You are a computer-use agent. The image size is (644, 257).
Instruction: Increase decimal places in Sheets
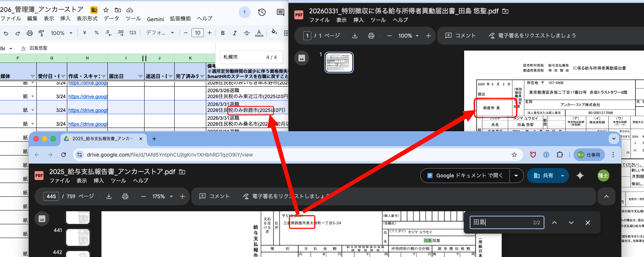pos(120,33)
